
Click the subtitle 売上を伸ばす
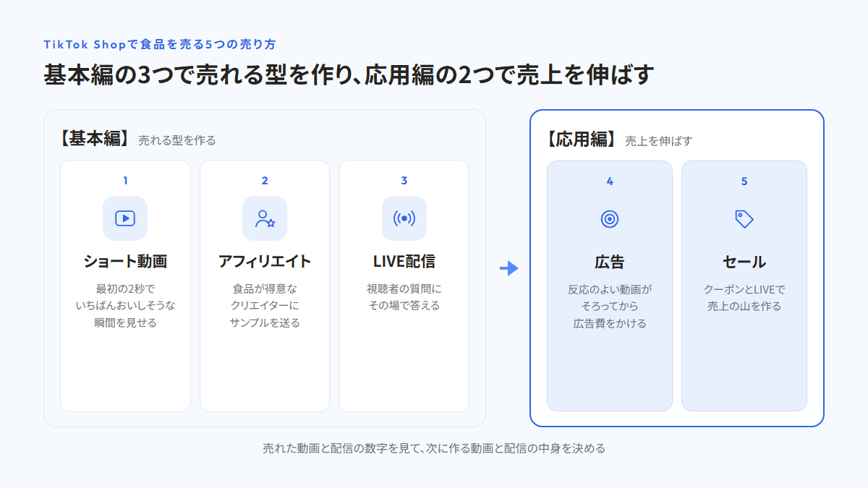pos(659,141)
